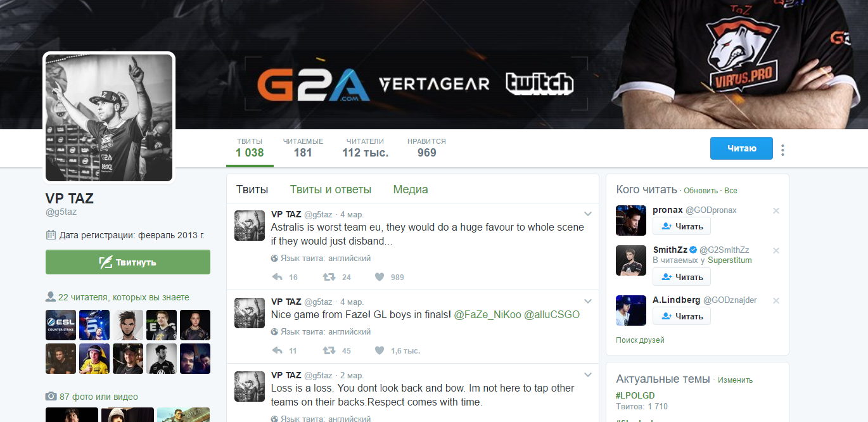Open the #LPOLGD trending topic
The image size is (868, 422).
tap(635, 395)
